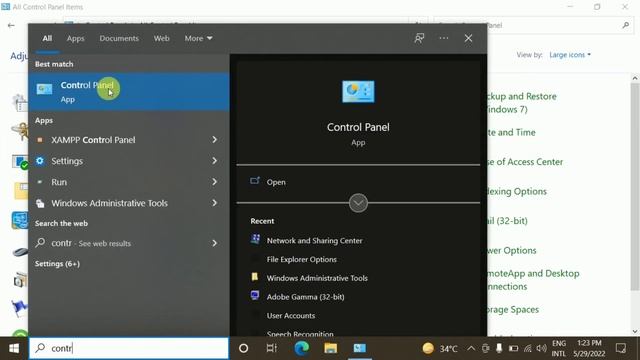This screenshot has height=360, width=640.
Task: Expand the Settings result arrow
Action: pyautogui.click(x=215, y=161)
